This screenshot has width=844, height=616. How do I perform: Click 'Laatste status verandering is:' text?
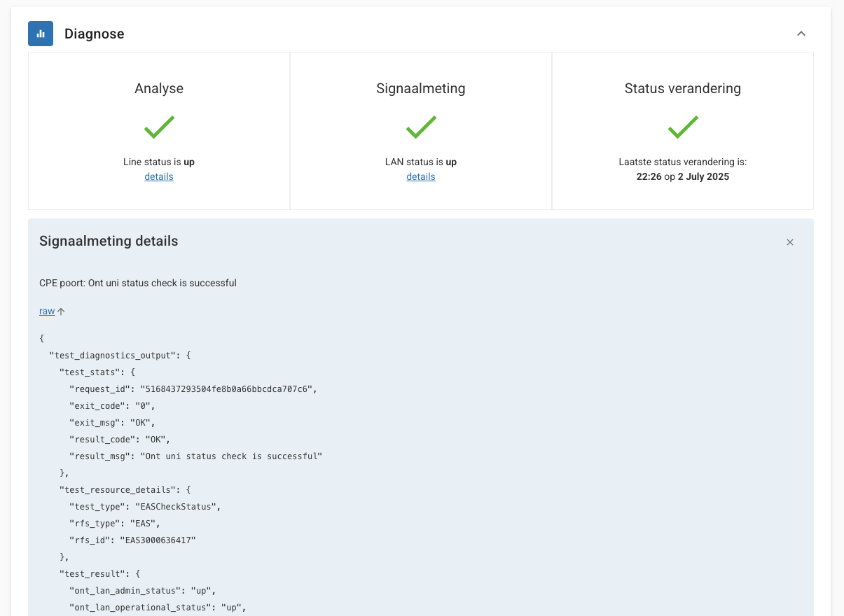[x=683, y=162]
